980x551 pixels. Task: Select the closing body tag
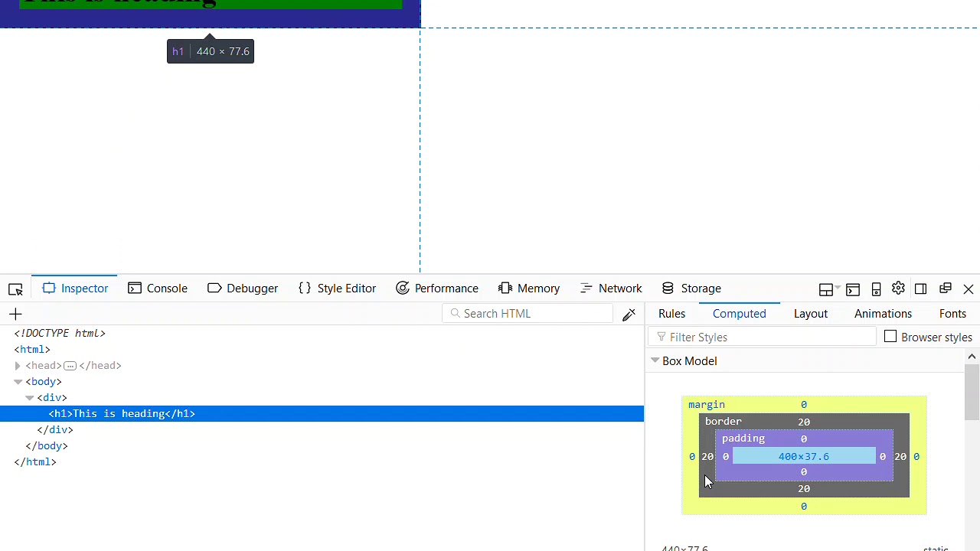coord(47,446)
